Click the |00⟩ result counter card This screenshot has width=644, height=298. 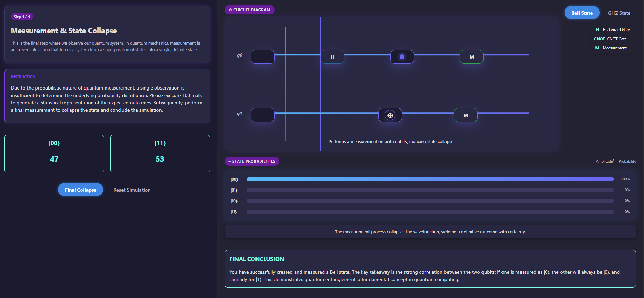tap(54, 154)
